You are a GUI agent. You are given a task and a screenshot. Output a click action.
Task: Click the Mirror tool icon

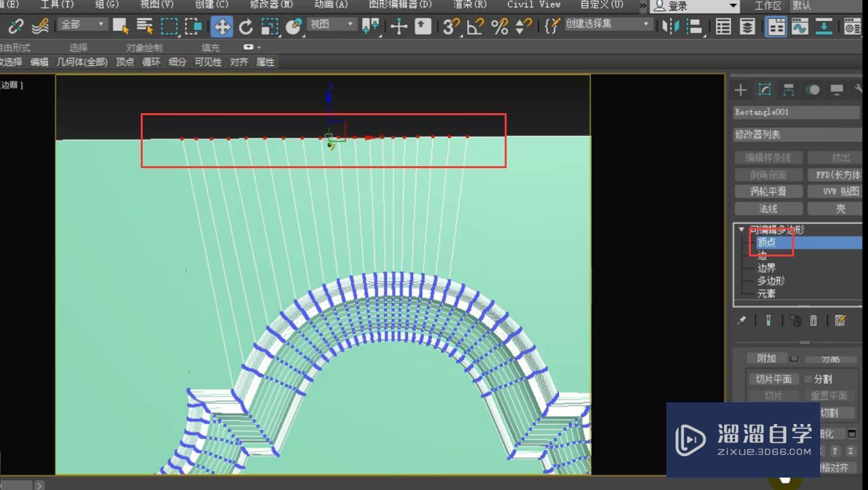[670, 26]
